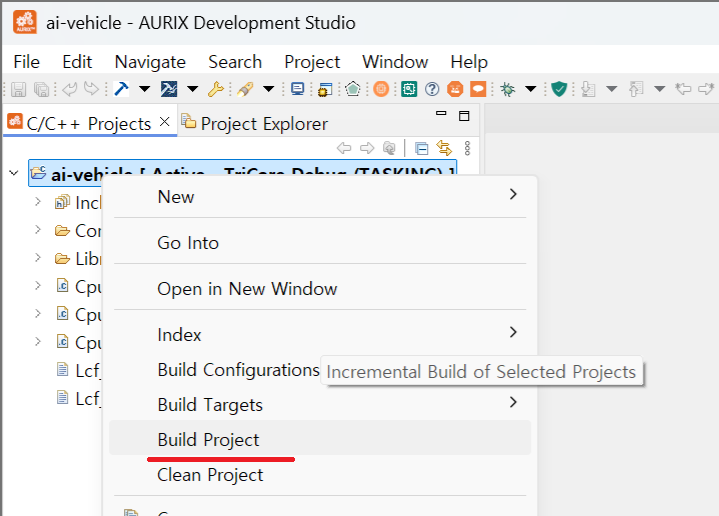Click the blue question mark help icon

(432, 89)
